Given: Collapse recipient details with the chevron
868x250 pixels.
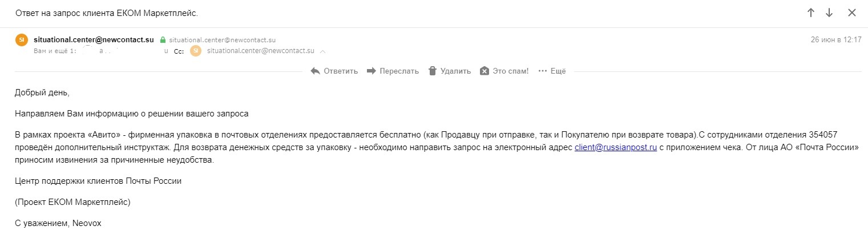Looking at the screenshot, I should coord(323,51).
